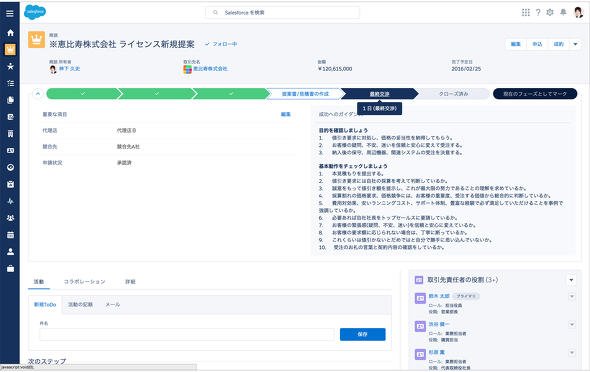Open opportunity owner 神下 link
The height and width of the screenshot is (372, 590).
click(70, 69)
